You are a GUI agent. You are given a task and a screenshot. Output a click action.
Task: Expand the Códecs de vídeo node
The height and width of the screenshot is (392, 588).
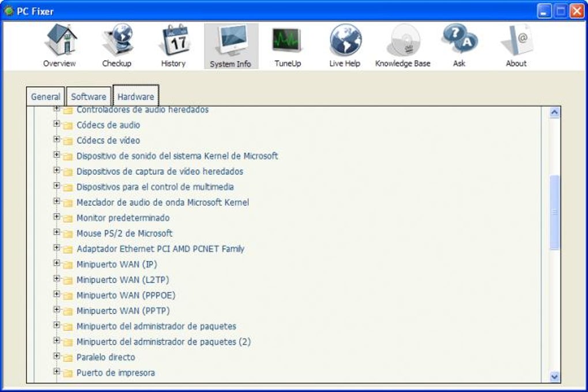tap(56, 139)
